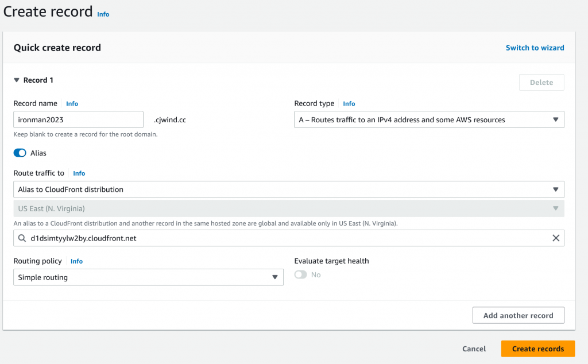This screenshot has height=364, width=588.
Task: Click the search magnifier icon
Action: coord(22,238)
